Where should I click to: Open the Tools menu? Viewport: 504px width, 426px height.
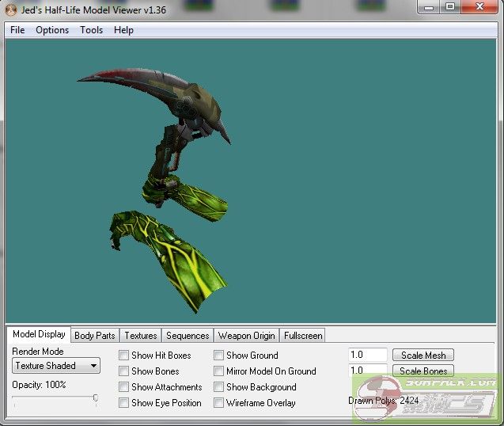(x=91, y=30)
